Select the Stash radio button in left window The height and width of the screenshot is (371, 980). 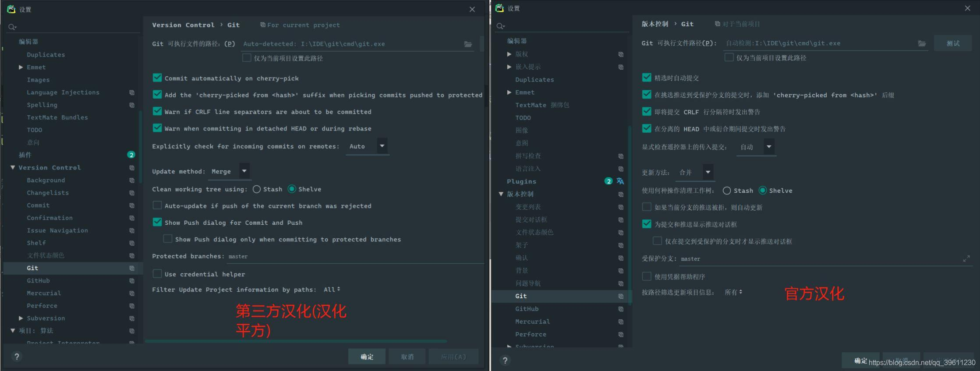tap(257, 189)
